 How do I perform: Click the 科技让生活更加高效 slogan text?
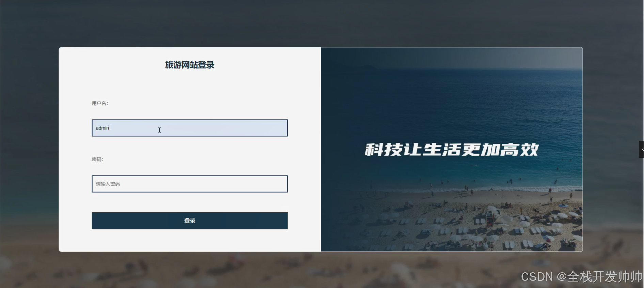point(452,150)
